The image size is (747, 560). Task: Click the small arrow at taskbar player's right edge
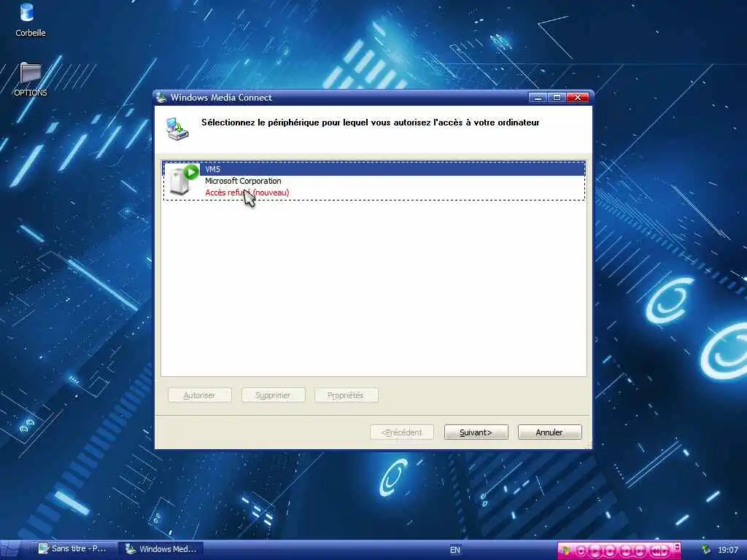pyautogui.click(x=677, y=547)
